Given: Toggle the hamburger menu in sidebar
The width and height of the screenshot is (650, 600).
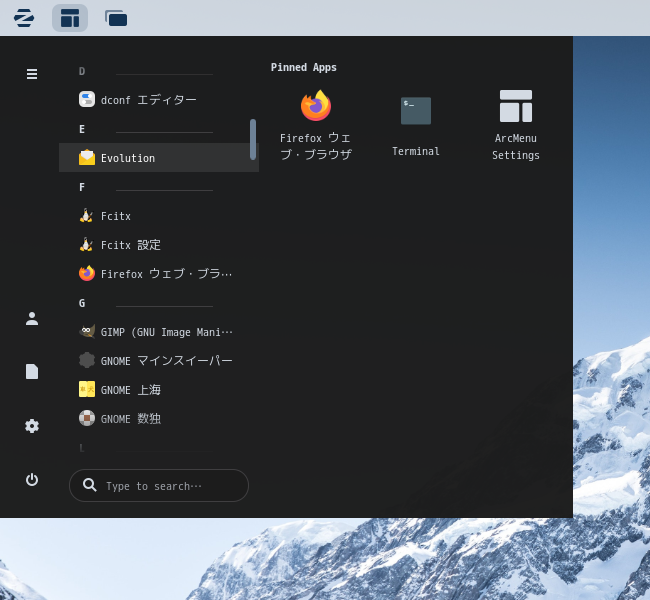Looking at the screenshot, I should [32, 74].
